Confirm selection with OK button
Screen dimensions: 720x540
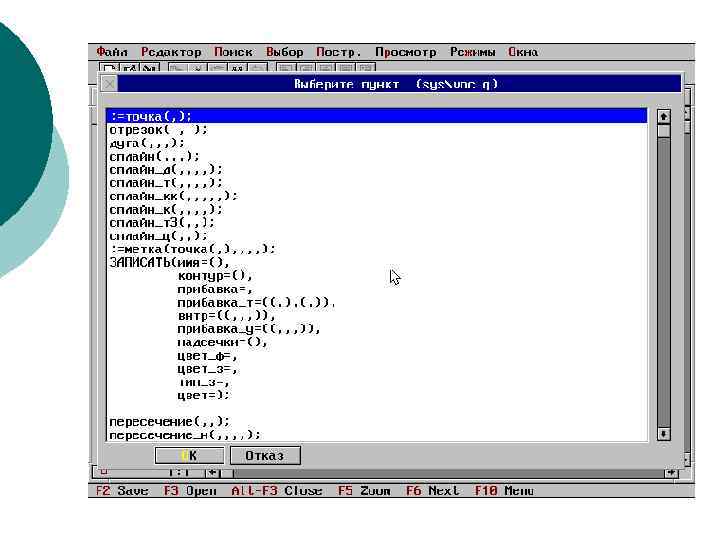189,456
